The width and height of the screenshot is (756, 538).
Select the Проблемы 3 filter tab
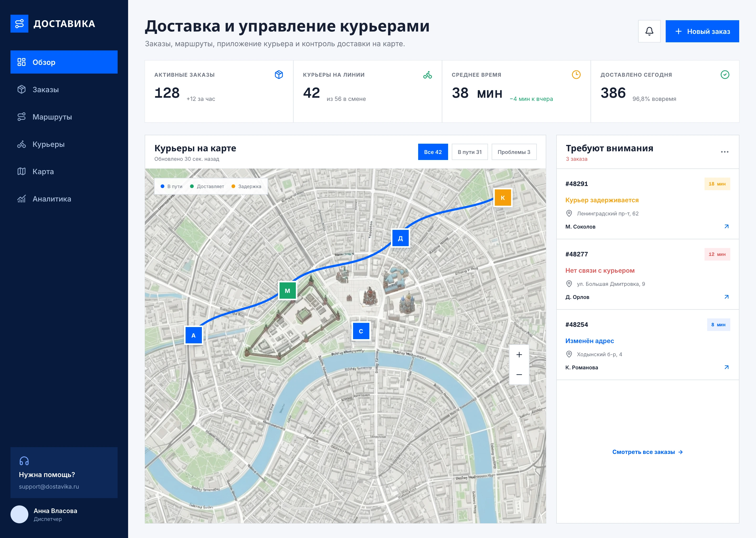[514, 152]
